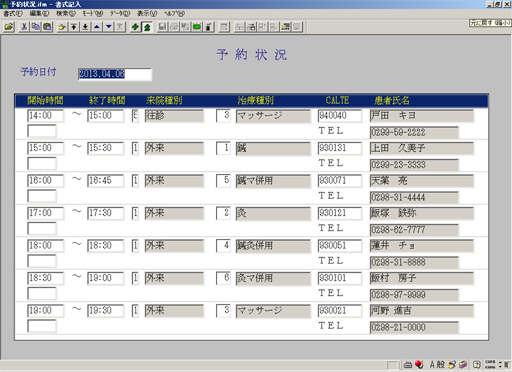Image resolution: width=512 pixels, height=372 pixels.
Task: Click the first green arrows icon
Action: coord(135,27)
